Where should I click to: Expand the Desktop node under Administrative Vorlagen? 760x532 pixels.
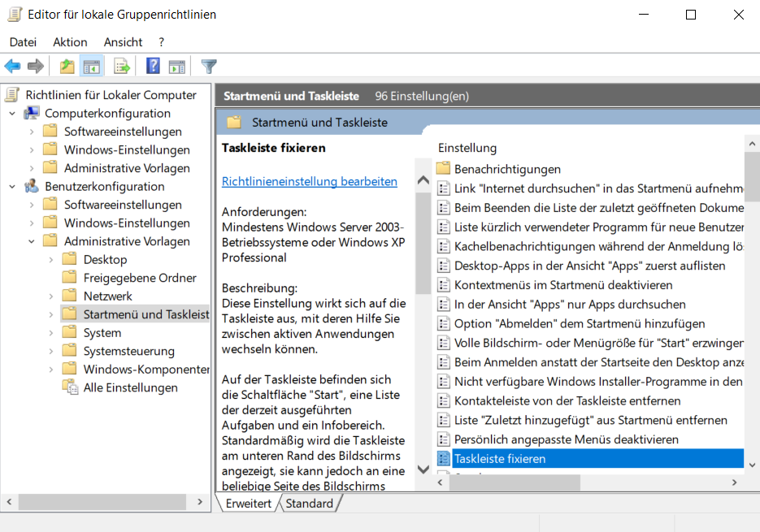click(x=51, y=260)
